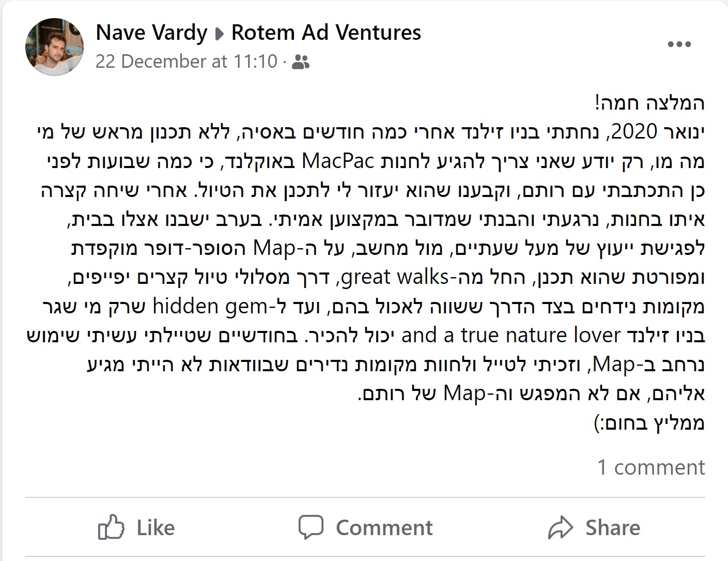The image size is (728, 561).
Task: Open Nave Vardy's profile picture
Action: coord(54,47)
